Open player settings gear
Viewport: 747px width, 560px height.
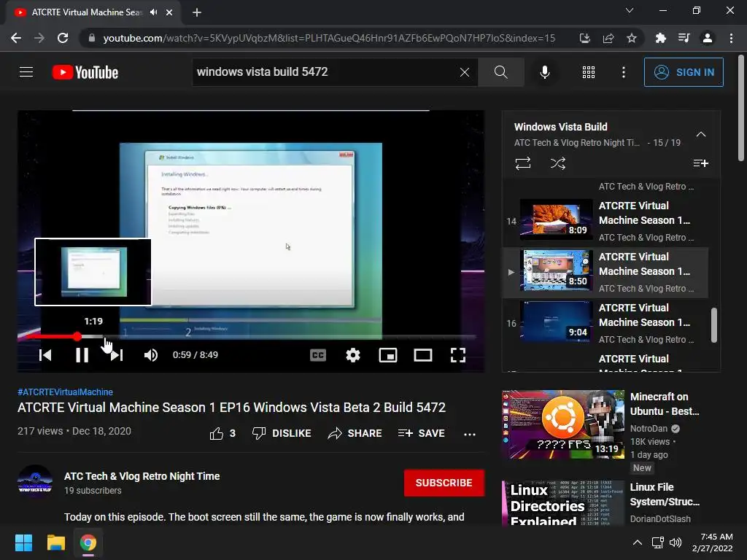point(353,355)
